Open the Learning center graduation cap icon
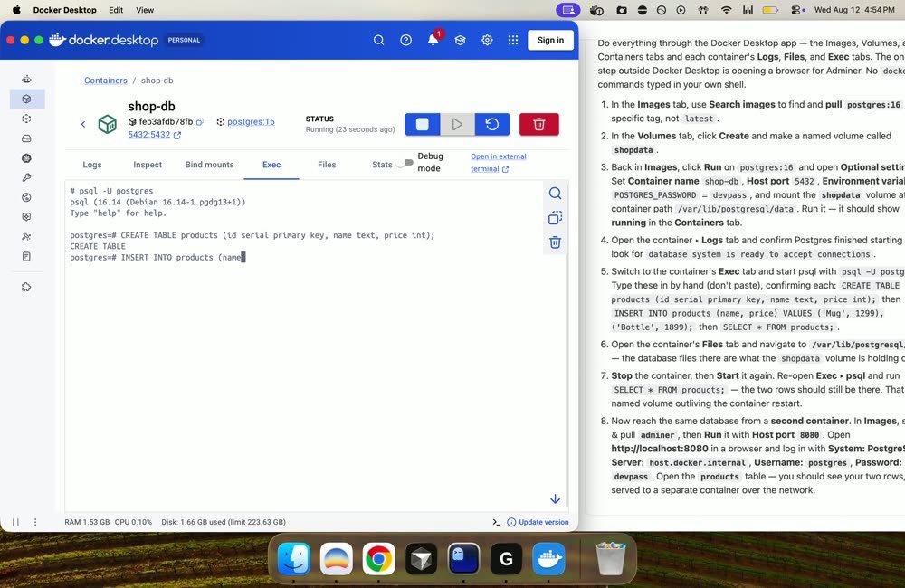 460,40
